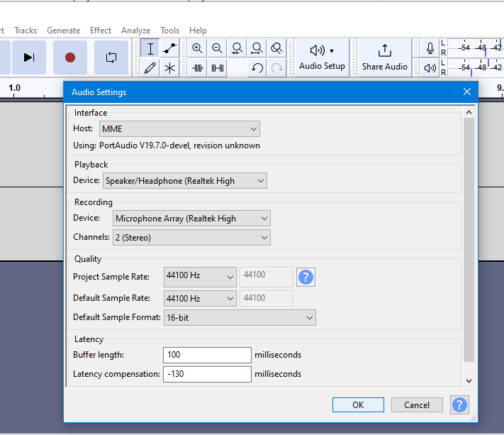
Task: Click Fit Project to Width icon
Action: (x=257, y=48)
